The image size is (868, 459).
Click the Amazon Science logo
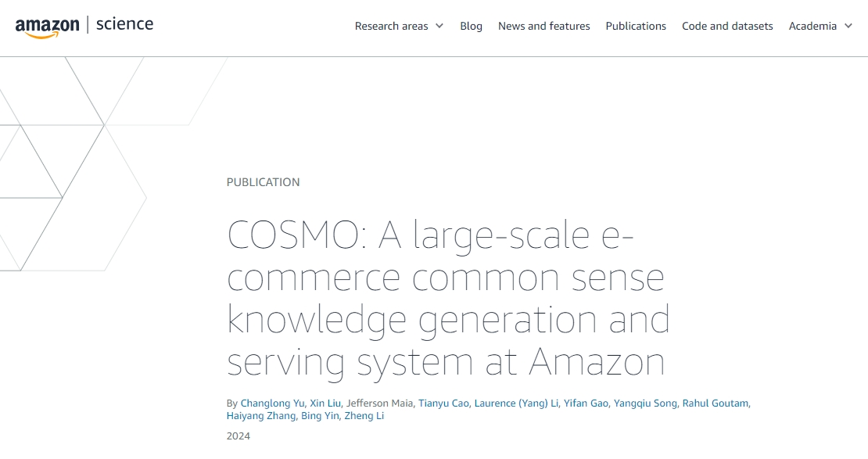(x=84, y=26)
